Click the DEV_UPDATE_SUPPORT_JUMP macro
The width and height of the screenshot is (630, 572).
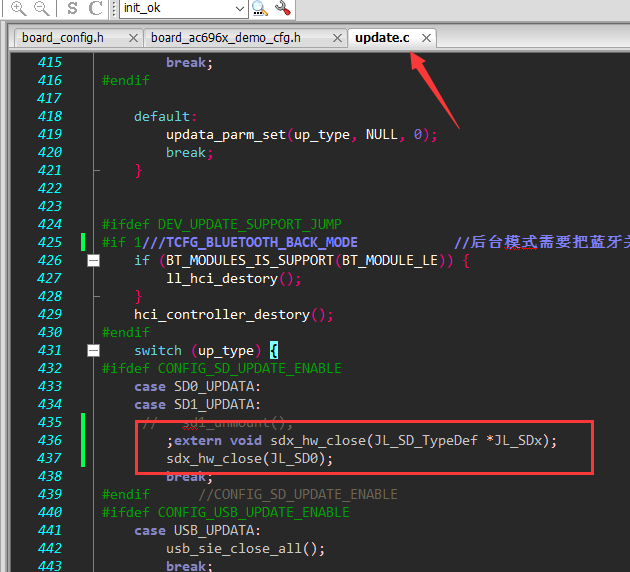pos(250,224)
